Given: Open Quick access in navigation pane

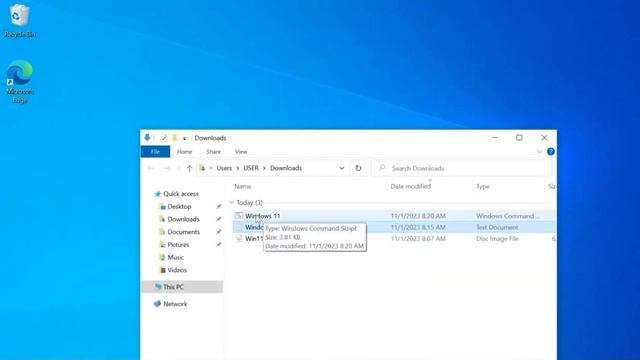Looking at the screenshot, I should click(181, 194).
